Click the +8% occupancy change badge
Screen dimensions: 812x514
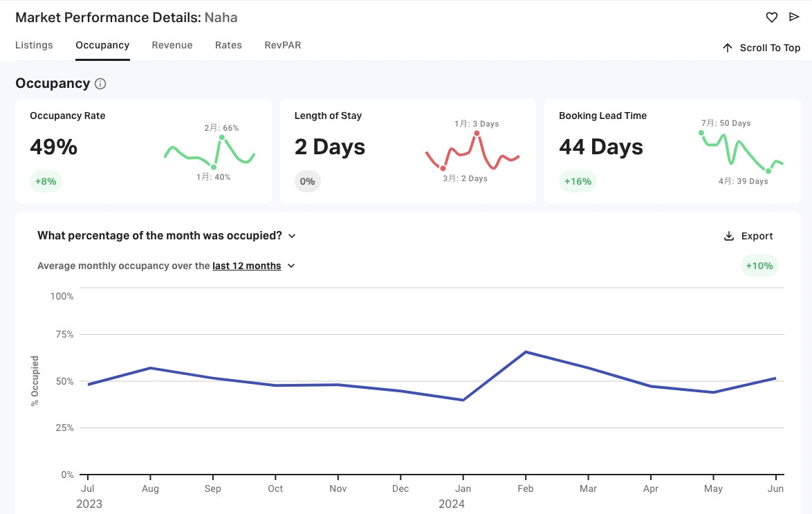click(46, 181)
